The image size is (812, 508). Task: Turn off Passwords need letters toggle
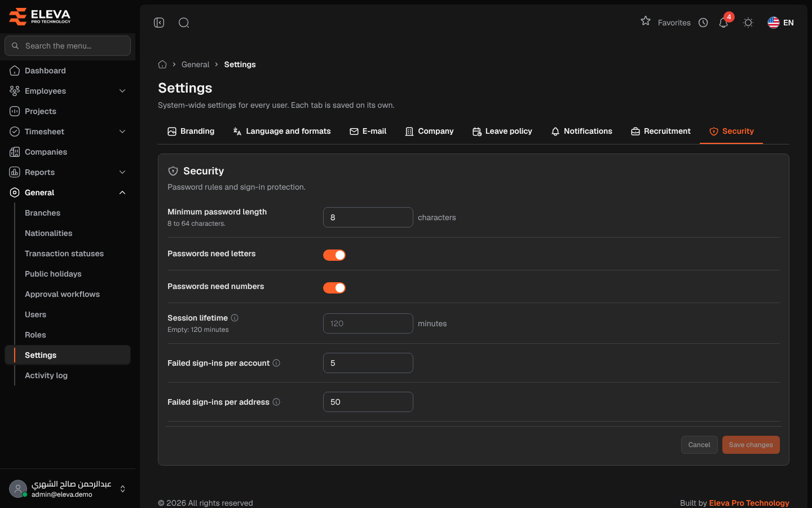(x=334, y=255)
